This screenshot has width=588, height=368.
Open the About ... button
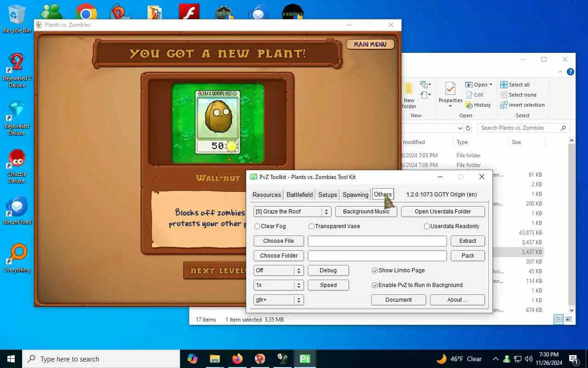457,300
